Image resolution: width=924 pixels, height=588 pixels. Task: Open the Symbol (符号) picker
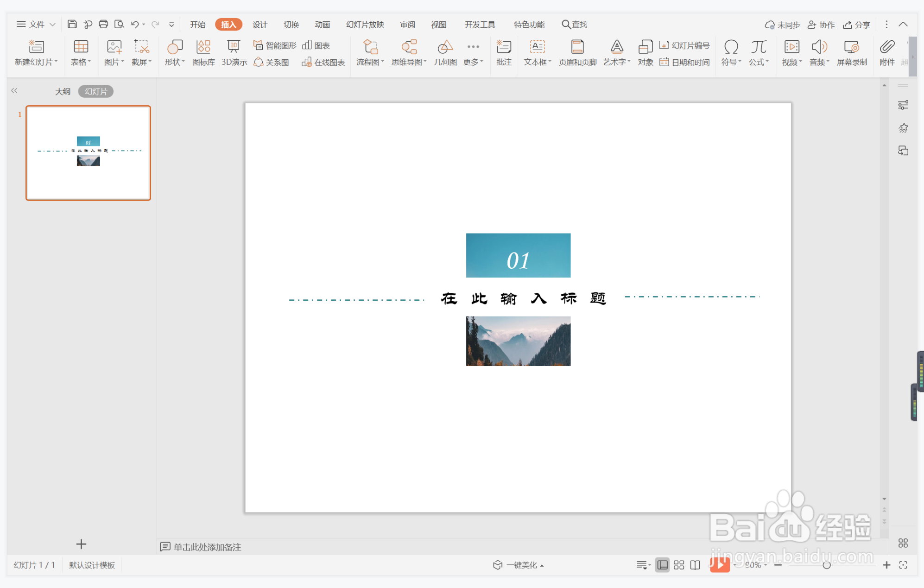pos(731,53)
